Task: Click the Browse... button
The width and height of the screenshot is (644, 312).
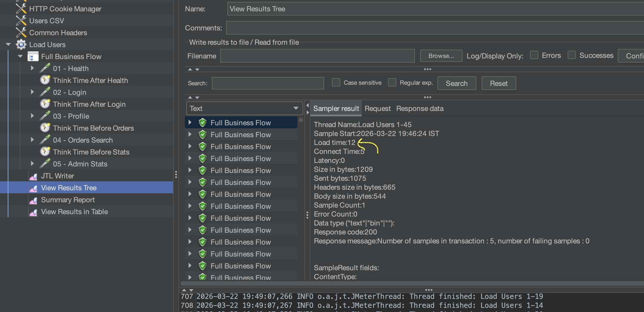Action: click(x=441, y=56)
